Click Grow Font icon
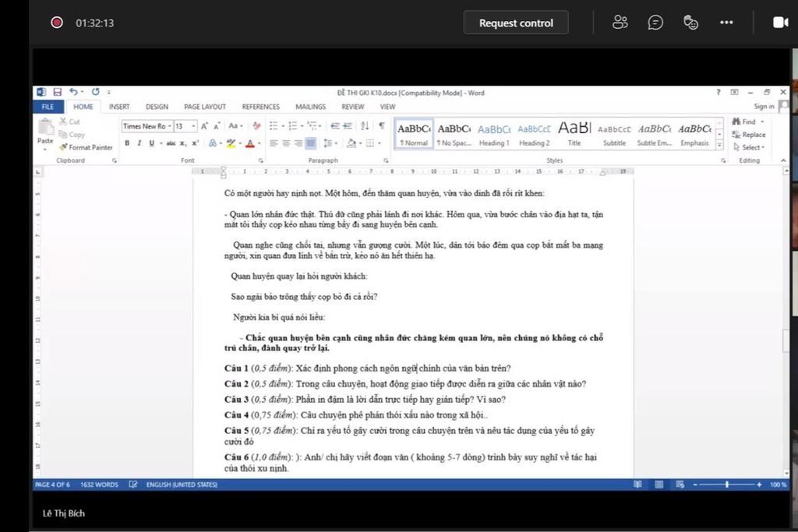The width and height of the screenshot is (798, 532). point(204,126)
